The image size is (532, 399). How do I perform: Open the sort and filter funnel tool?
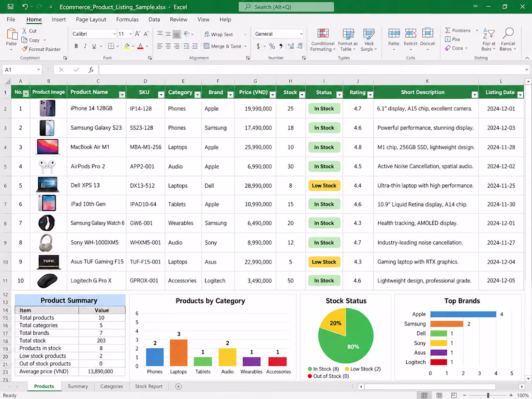pyautogui.click(x=488, y=33)
